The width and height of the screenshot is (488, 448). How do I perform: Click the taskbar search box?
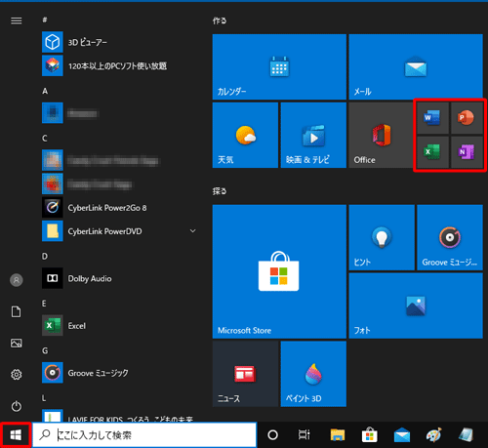(x=144, y=435)
